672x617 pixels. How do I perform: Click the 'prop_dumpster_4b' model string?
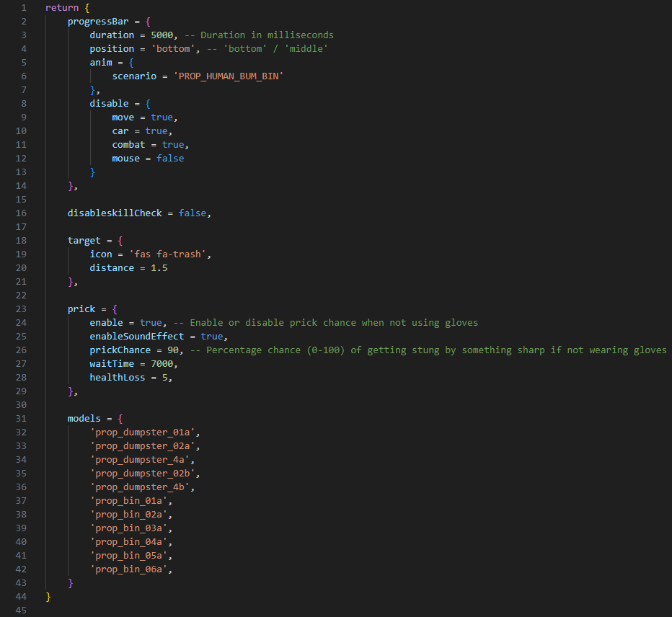point(143,487)
